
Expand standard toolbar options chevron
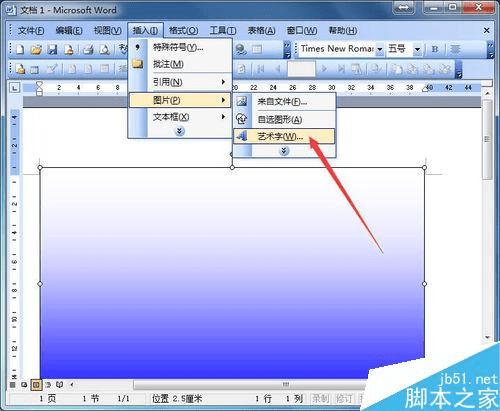[x=287, y=50]
